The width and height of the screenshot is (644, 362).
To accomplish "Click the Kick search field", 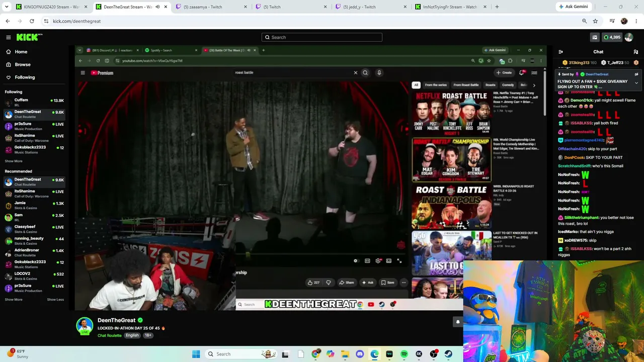I will (x=322, y=37).
